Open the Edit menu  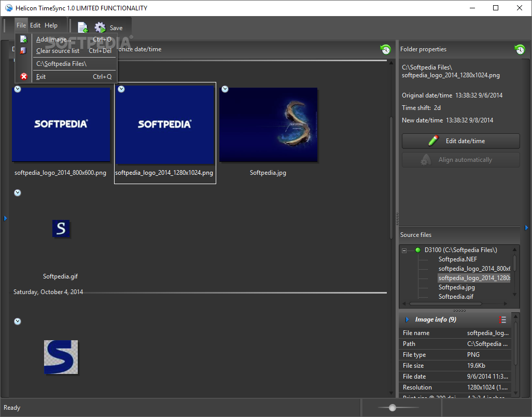(35, 25)
